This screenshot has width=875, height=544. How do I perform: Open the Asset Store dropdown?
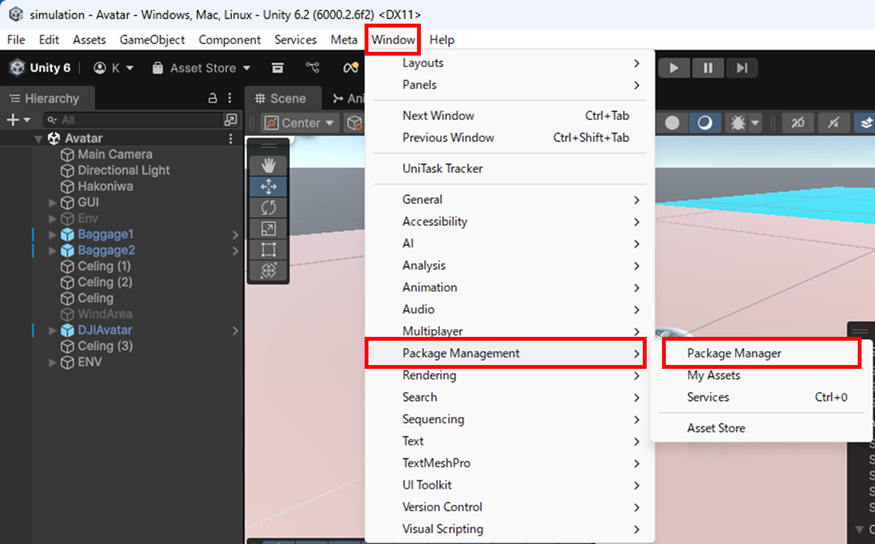(201, 68)
